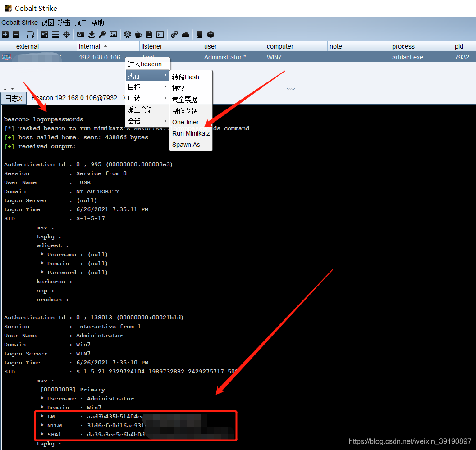The width and height of the screenshot is (476, 450).
Task: Choose 黄金票据 from the submenu
Action: (191, 100)
